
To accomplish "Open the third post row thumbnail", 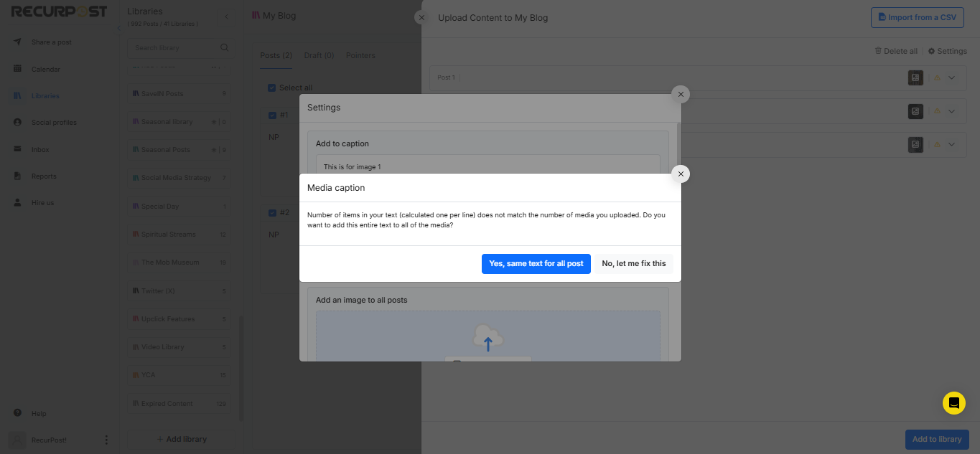I will (x=915, y=144).
